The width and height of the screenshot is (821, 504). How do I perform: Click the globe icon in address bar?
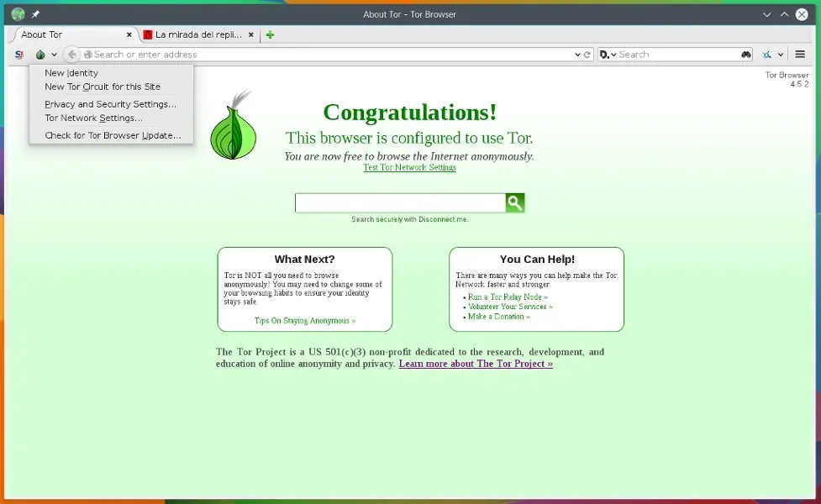point(88,55)
